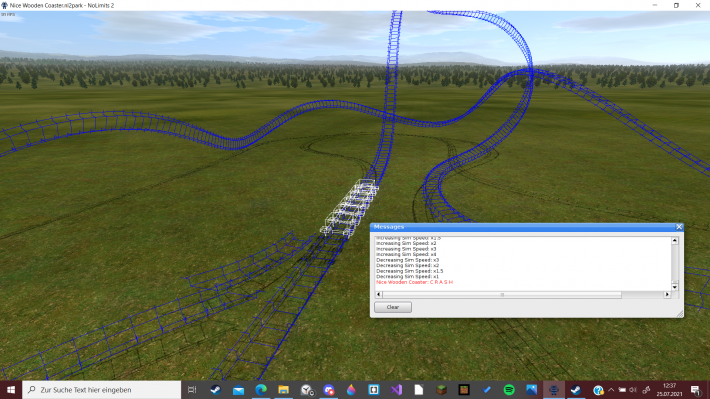Open the taskbar clock and date
710x399 pixels.
tap(669, 389)
